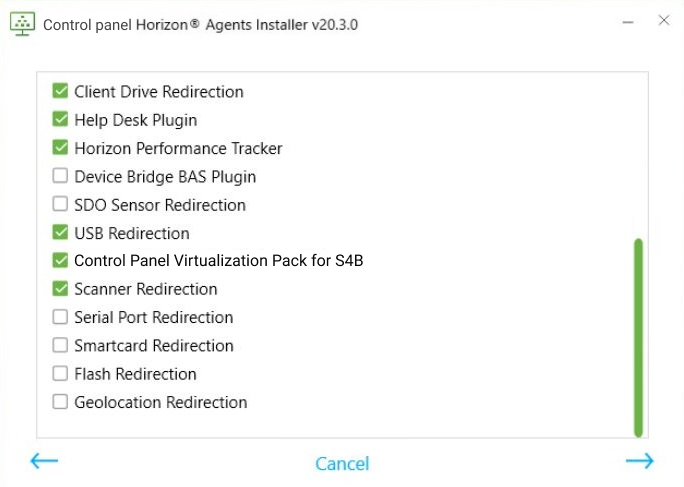Click the back arrow icon

(45, 461)
